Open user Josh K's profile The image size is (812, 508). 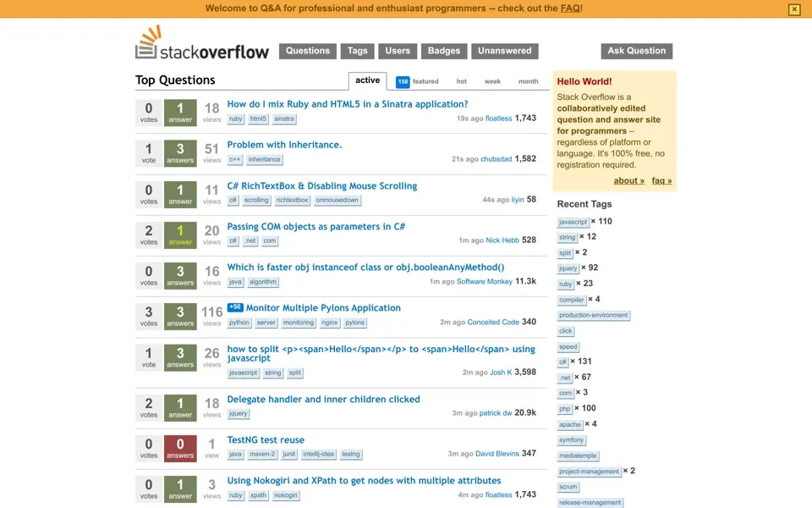[x=501, y=373]
